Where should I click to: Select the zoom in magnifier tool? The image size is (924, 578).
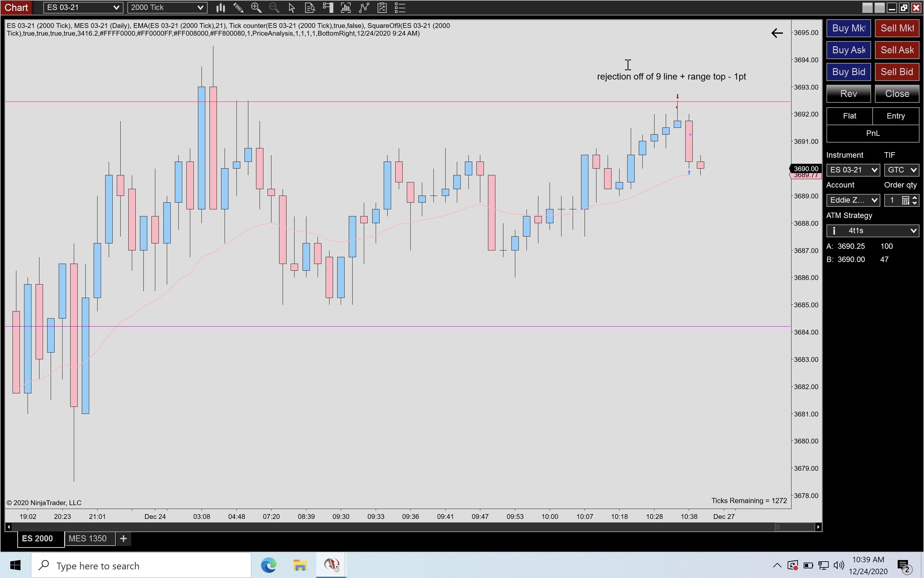(256, 8)
